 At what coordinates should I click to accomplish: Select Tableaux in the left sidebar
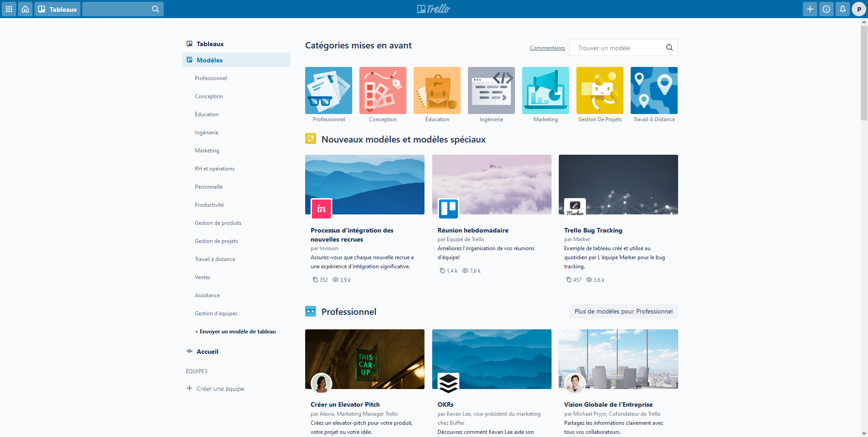pyautogui.click(x=236, y=44)
